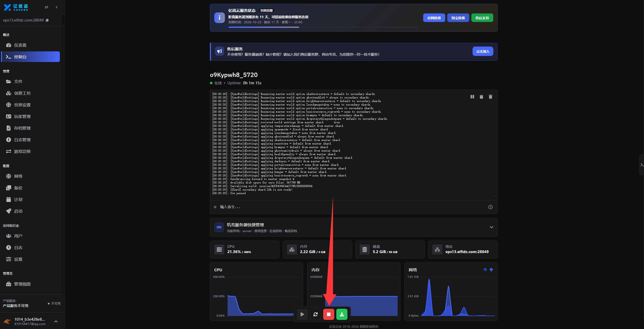
Task: Clear console with trash icon
Action: pyautogui.click(x=491, y=97)
